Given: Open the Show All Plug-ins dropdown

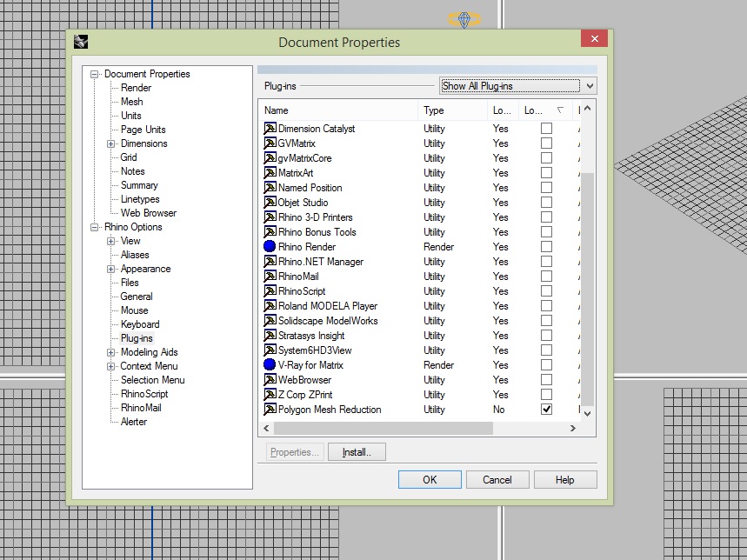Looking at the screenshot, I should click(x=518, y=86).
